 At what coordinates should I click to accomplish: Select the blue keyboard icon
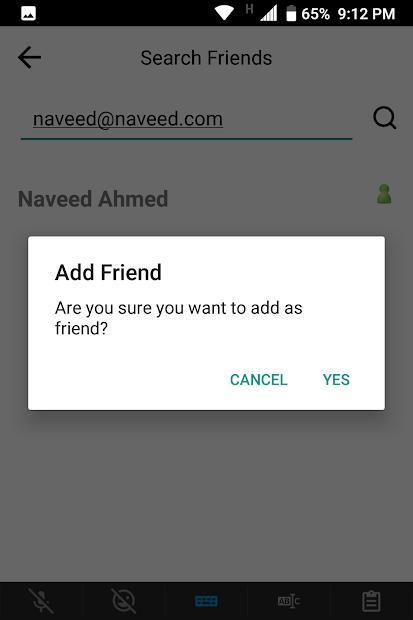[x=206, y=601]
